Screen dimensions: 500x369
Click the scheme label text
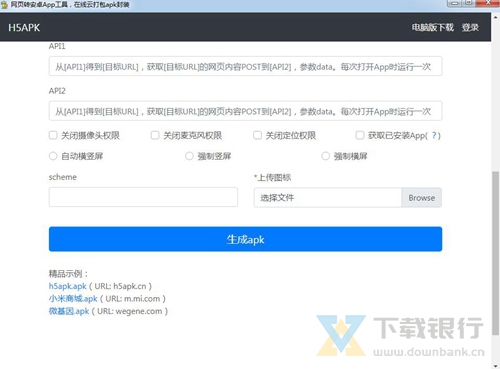(x=63, y=177)
